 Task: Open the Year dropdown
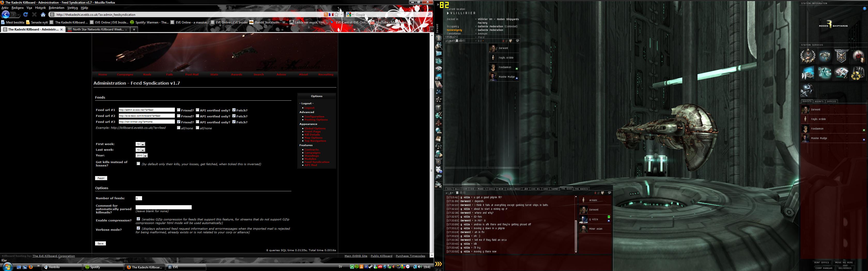(x=142, y=156)
